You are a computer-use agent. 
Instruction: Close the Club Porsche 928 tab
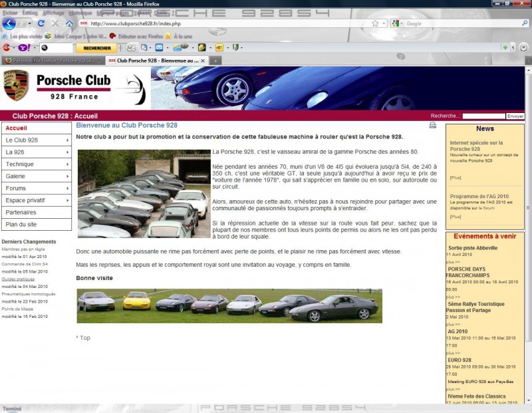point(203,61)
